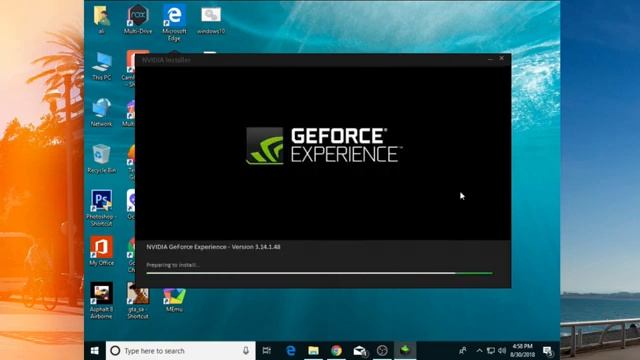This screenshot has width=640, height=360.
Task: Click the Preparing to install status text
Action: (x=172, y=265)
